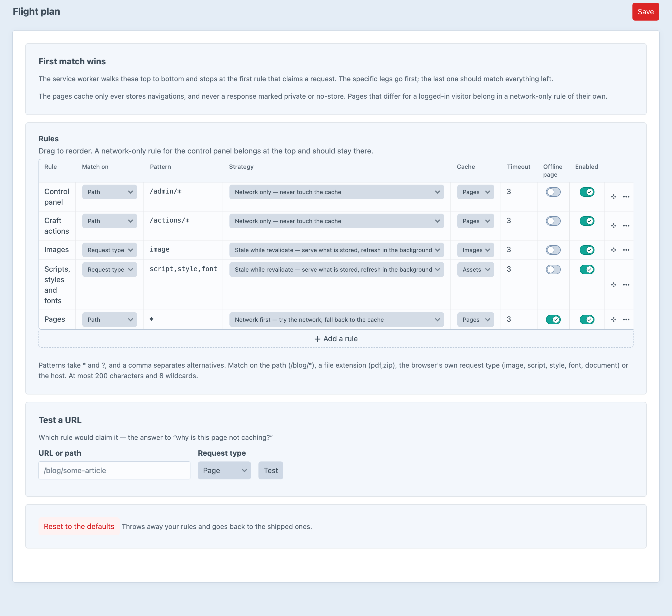Toggle offline page for Control panel rule
Viewport: 672px width, 616px height.
pyautogui.click(x=553, y=192)
